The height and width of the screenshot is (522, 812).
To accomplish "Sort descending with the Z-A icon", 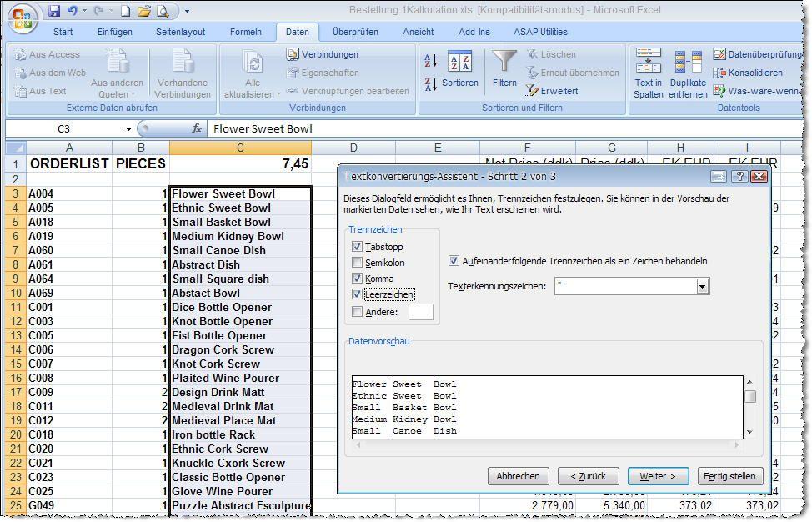I will pyautogui.click(x=431, y=84).
